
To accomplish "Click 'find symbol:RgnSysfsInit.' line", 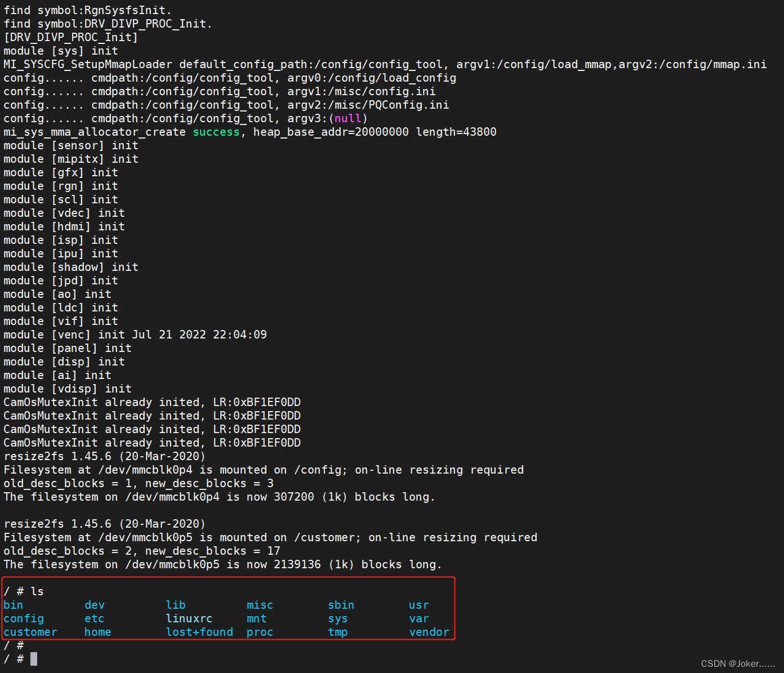I will [x=87, y=10].
